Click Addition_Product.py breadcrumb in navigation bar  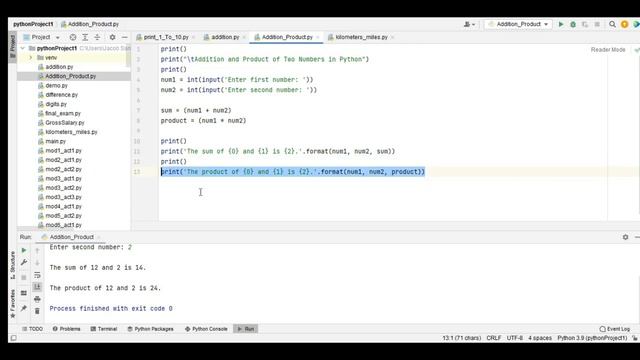pyautogui.click(x=90, y=24)
